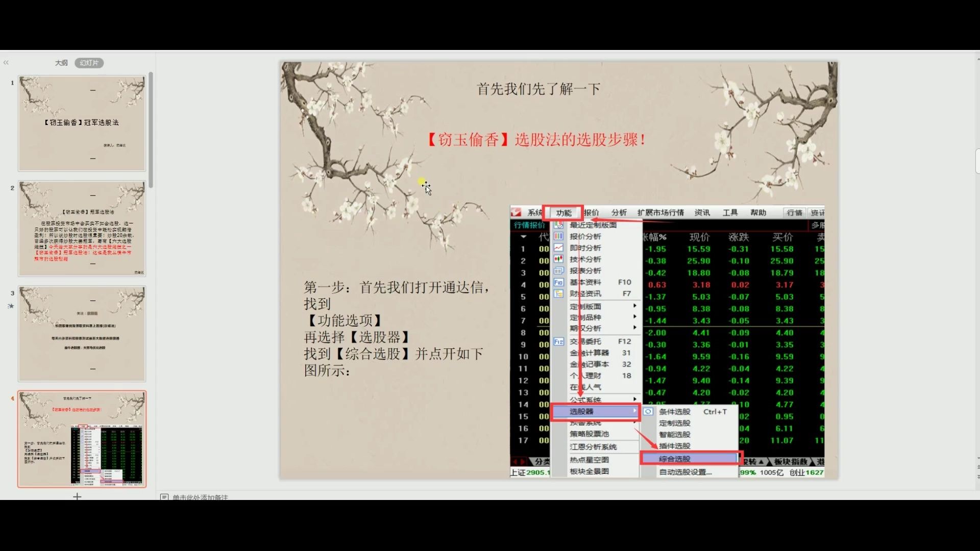Choose 综合选股 from the submenu
Image resolution: width=980 pixels, height=551 pixels.
click(691, 459)
